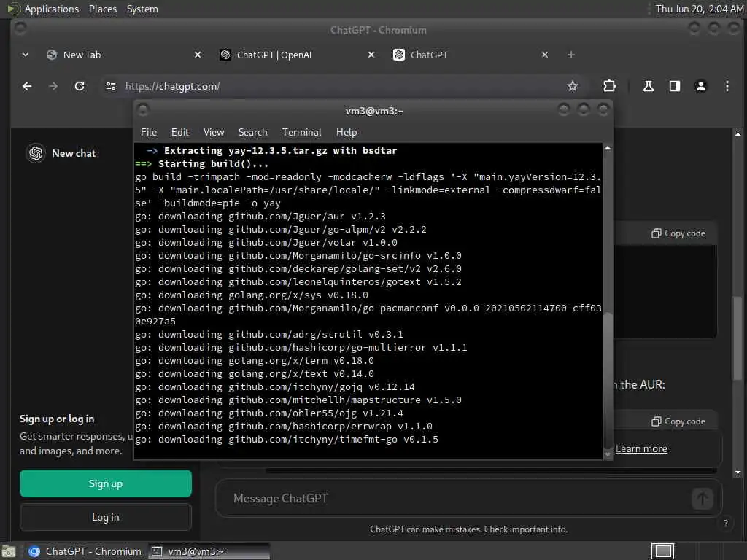Click the show desktop icon in taskbar
Image resolution: width=747 pixels, height=560 pixels.
click(9, 552)
